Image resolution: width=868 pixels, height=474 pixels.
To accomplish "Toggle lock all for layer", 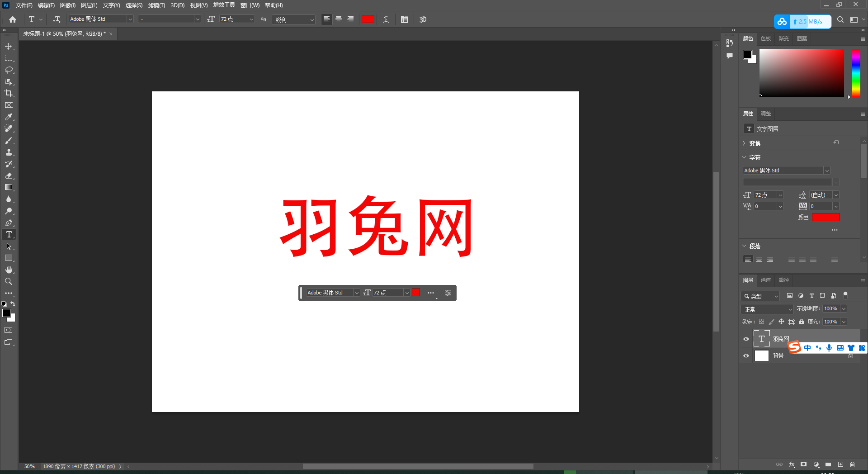I will point(802,322).
